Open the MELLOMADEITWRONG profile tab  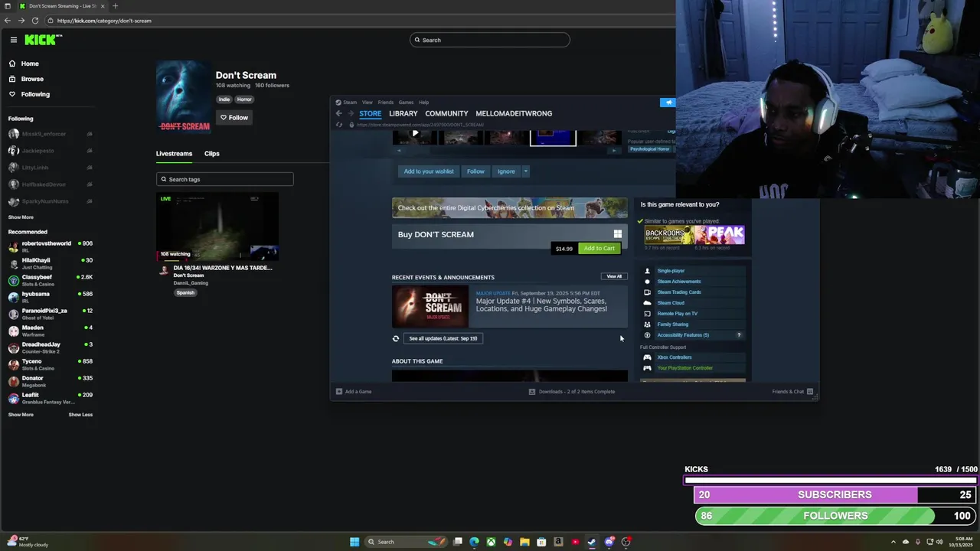click(x=514, y=113)
